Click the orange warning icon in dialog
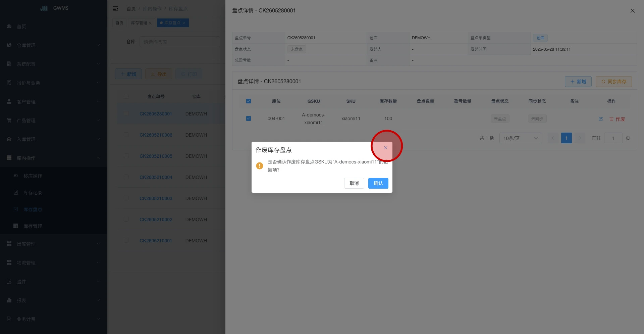 [260, 166]
